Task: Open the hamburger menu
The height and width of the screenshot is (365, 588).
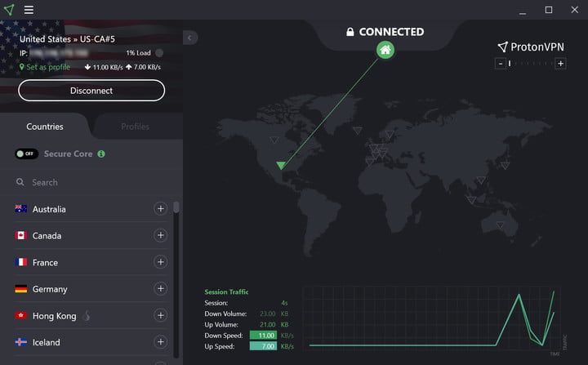Action: click(x=29, y=10)
